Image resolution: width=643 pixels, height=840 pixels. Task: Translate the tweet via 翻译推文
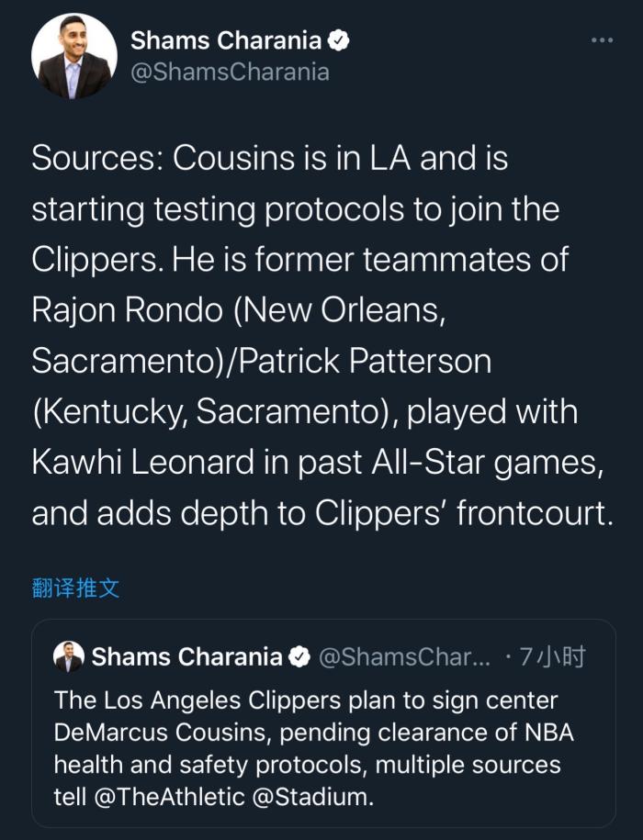click(x=75, y=588)
